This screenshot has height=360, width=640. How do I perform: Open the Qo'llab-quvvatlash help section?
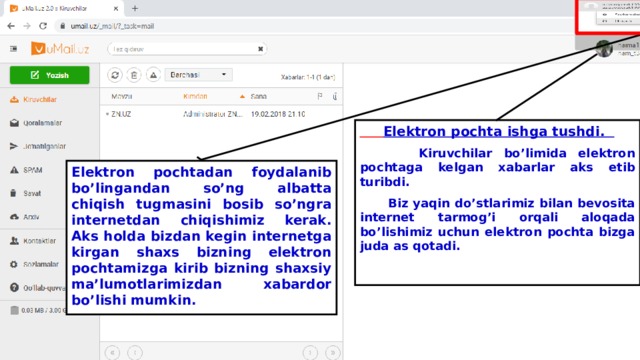coord(44,288)
